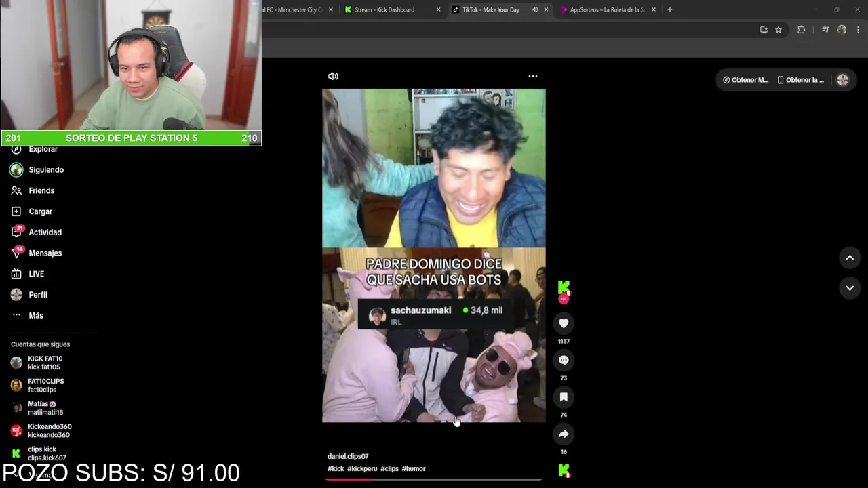Screen dimensions: 868x488
Task: Share the video with the arrow icon
Action: point(564,434)
